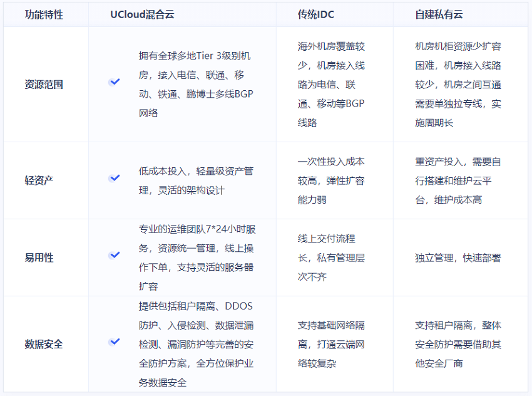Select the 自建私有云 column header

pyautogui.click(x=439, y=14)
